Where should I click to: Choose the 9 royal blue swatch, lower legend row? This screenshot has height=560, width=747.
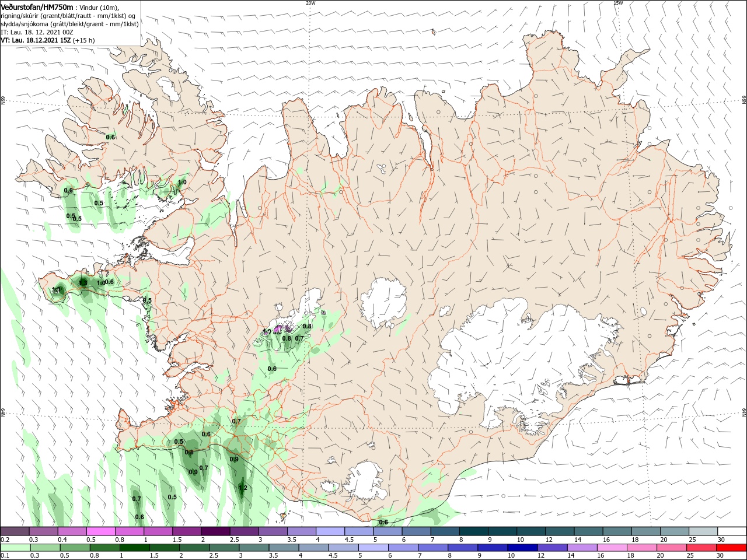[x=491, y=548]
